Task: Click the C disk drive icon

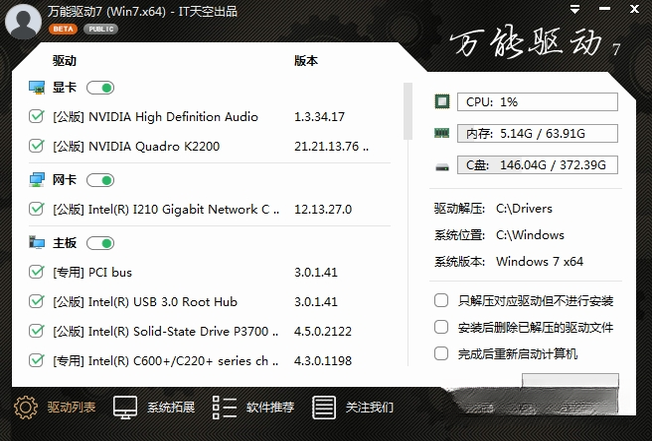Action: click(442, 167)
